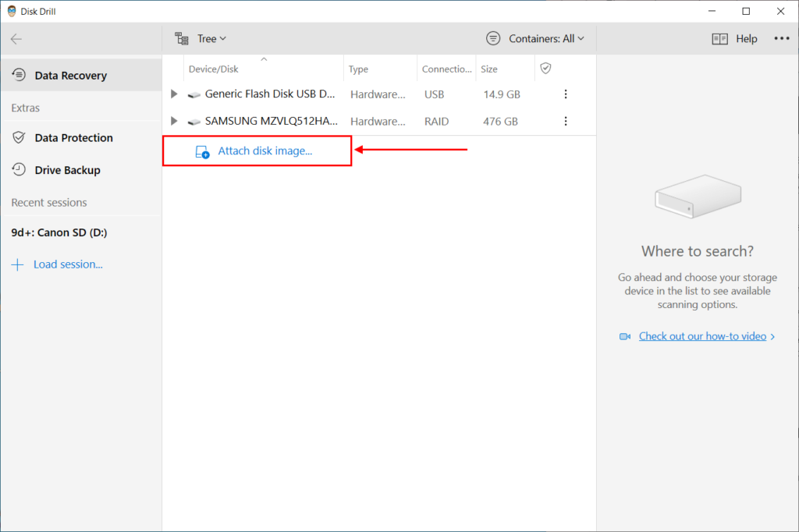Sort devices by the Device/Disk column header
This screenshot has height=532, width=799.
tap(214, 68)
